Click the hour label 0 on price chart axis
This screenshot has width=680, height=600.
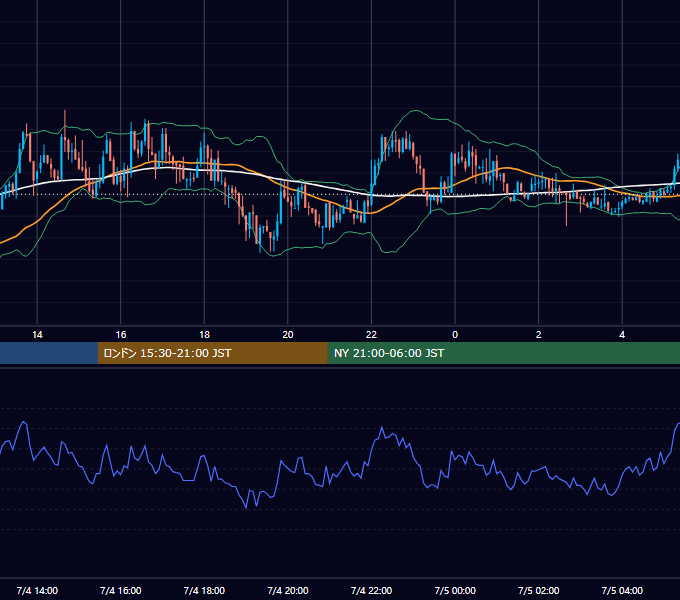point(455,335)
